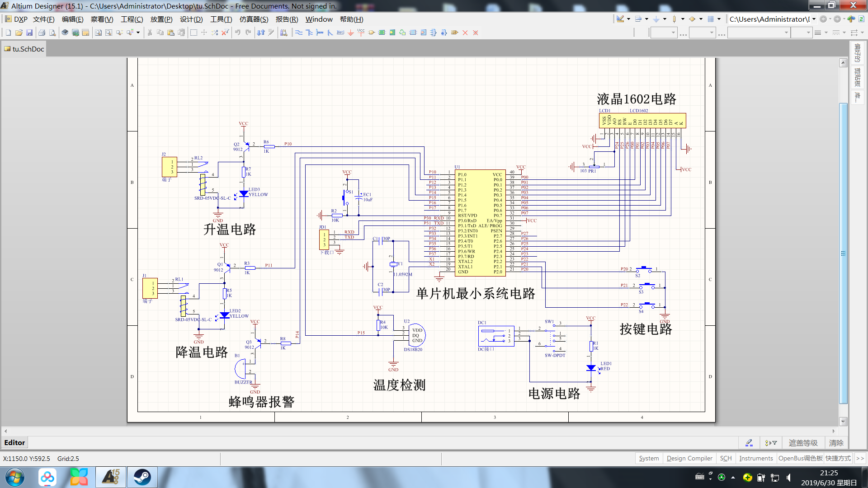Select the Place Bus tool
The height and width of the screenshot is (488, 868).
click(309, 33)
